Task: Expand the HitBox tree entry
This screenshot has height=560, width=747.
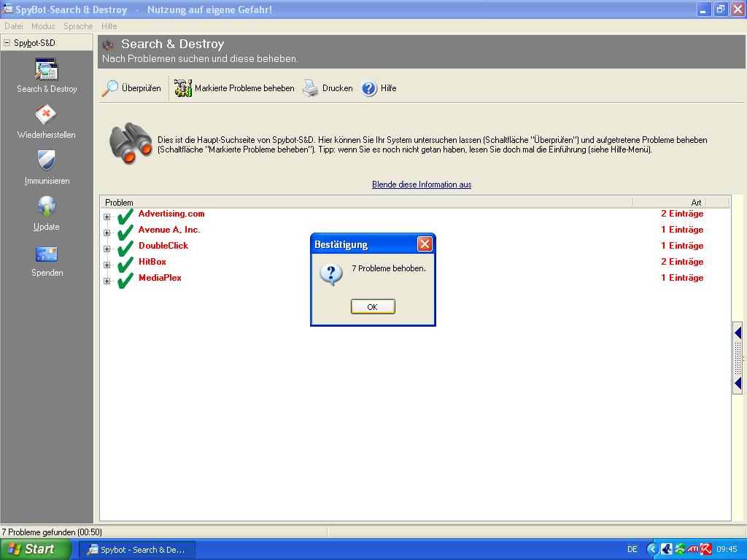Action: [x=107, y=265]
